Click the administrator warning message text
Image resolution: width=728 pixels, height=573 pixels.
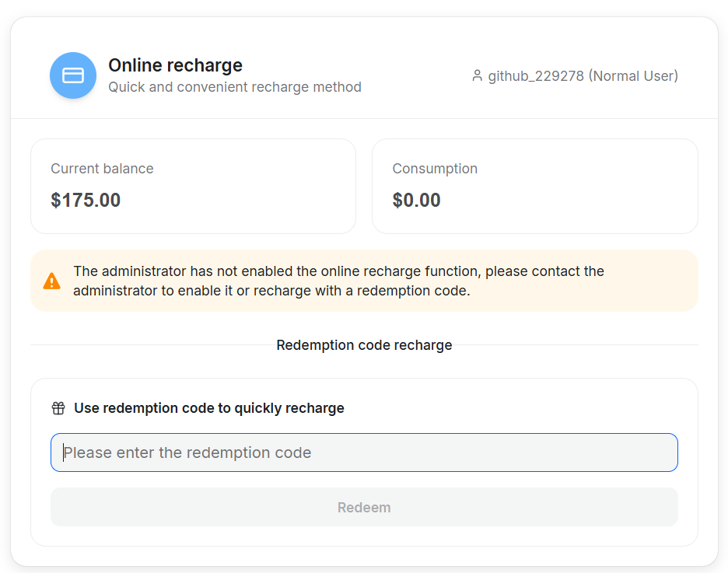[x=338, y=281]
